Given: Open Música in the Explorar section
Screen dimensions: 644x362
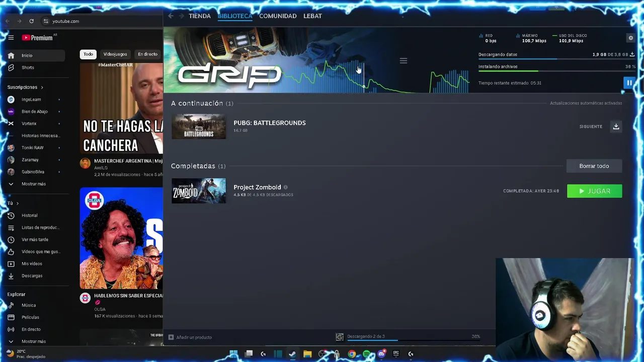Looking at the screenshot, I should 35,305.
